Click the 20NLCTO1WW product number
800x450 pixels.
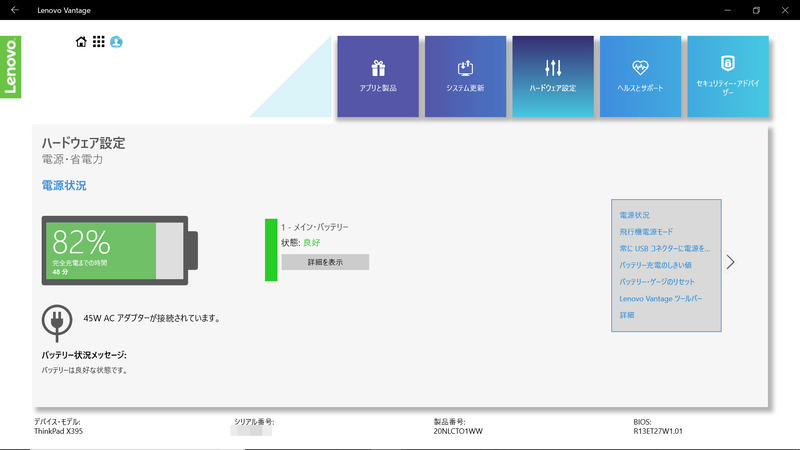pos(458,431)
